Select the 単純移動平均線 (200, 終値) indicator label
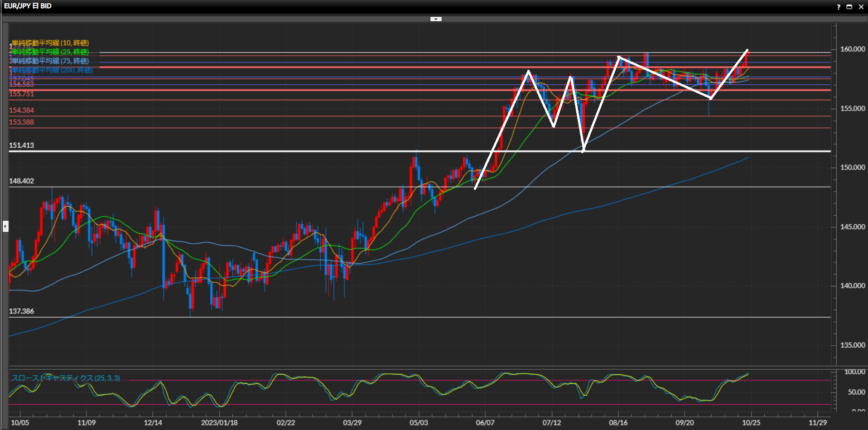868x430 pixels. click(x=52, y=70)
